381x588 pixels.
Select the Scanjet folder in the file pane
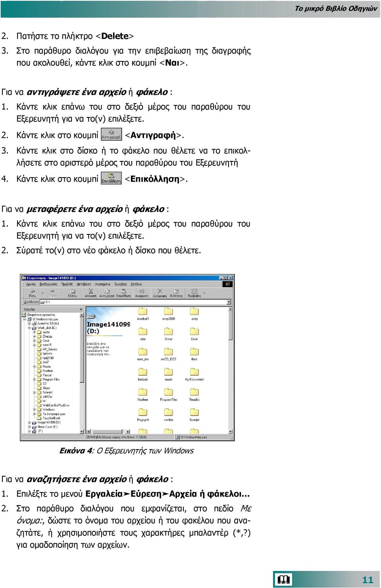tap(194, 412)
